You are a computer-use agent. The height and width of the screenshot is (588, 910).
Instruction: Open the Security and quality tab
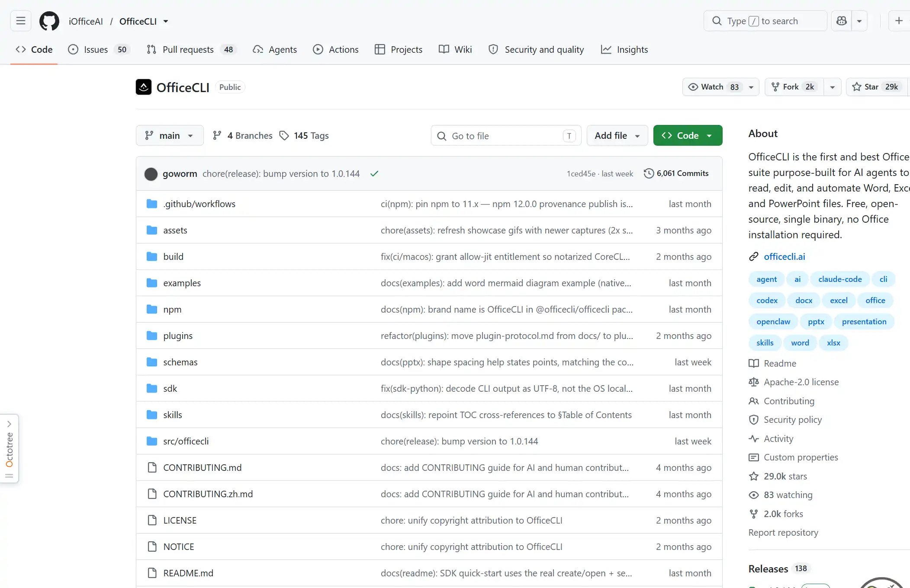536,49
